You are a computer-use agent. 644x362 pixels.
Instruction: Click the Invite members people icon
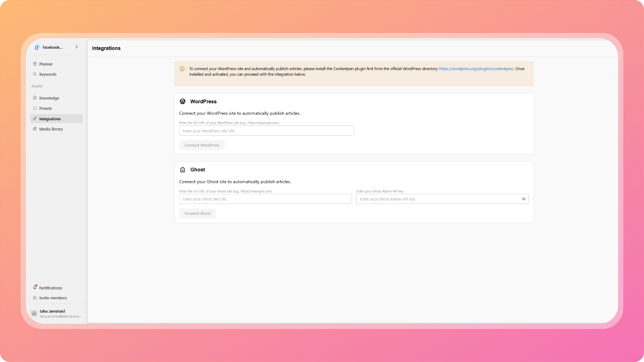click(x=35, y=298)
